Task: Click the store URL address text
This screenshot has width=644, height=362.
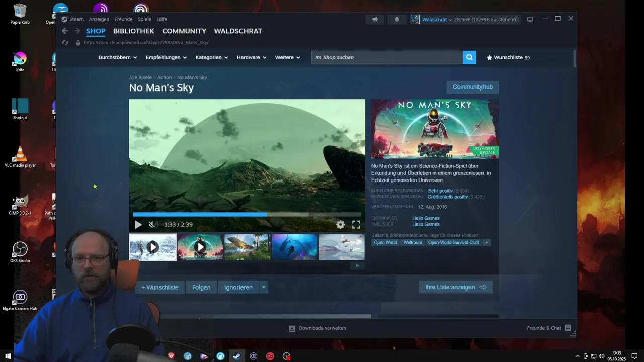Action: tap(146, 43)
